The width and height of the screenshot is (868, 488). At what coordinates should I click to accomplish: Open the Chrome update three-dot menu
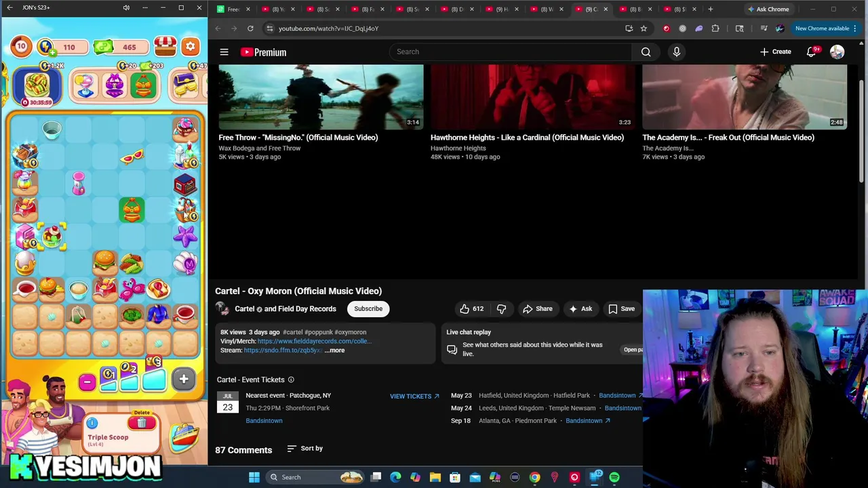pyautogui.click(x=855, y=28)
